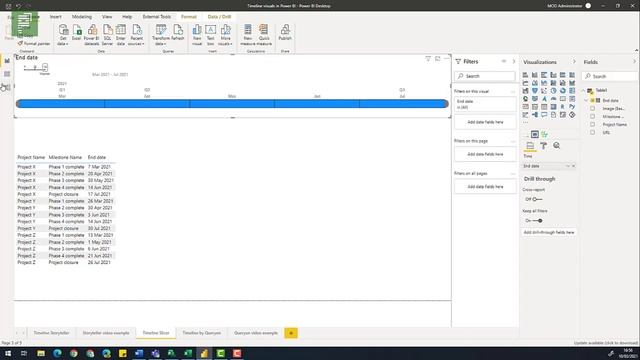Search in the Filters pane
Viewport: 640px width, 360px height.
click(x=485, y=76)
